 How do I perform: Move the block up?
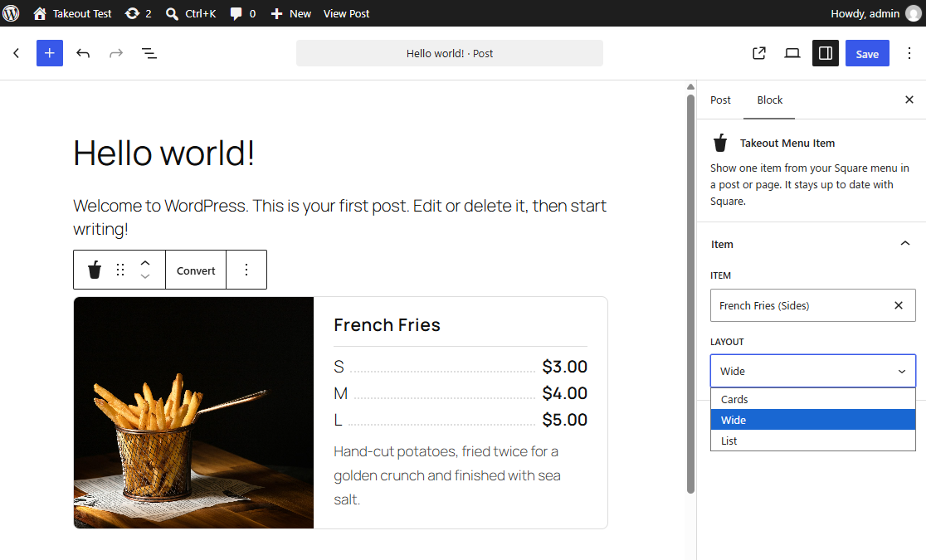(x=145, y=263)
